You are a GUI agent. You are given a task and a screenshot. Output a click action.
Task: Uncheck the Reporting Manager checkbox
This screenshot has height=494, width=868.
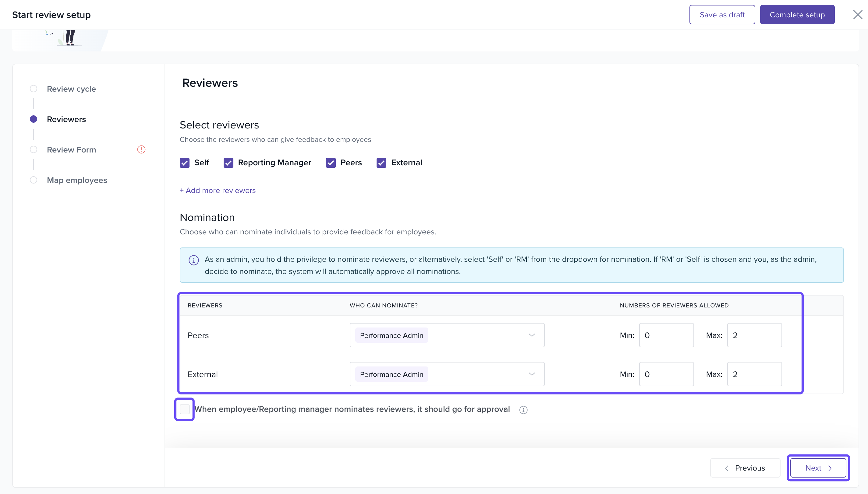pyautogui.click(x=228, y=163)
